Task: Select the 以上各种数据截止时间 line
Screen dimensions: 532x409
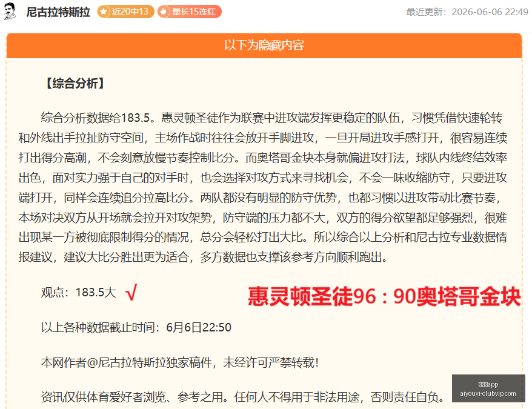Action: 136,327
